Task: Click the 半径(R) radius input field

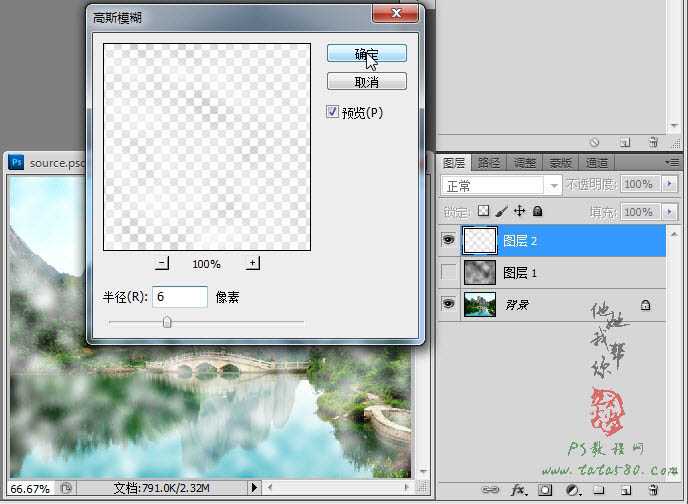Action: coord(180,297)
